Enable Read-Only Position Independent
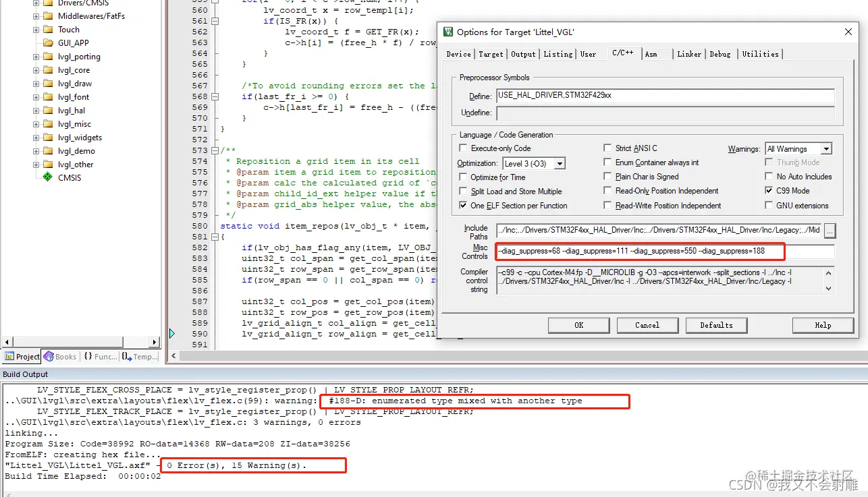The height and width of the screenshot is (497, 868). click(x=607, y=191)
